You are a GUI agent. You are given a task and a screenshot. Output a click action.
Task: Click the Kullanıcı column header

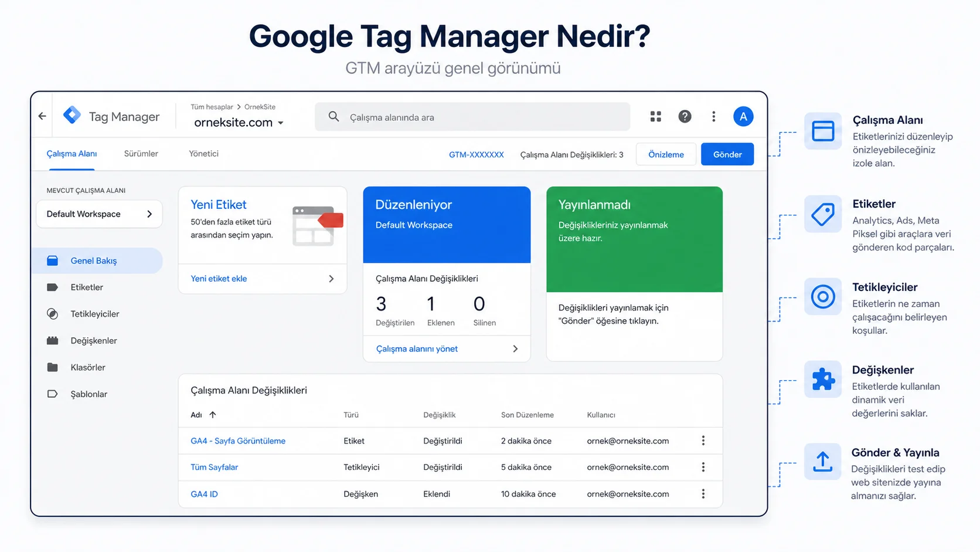601,415
